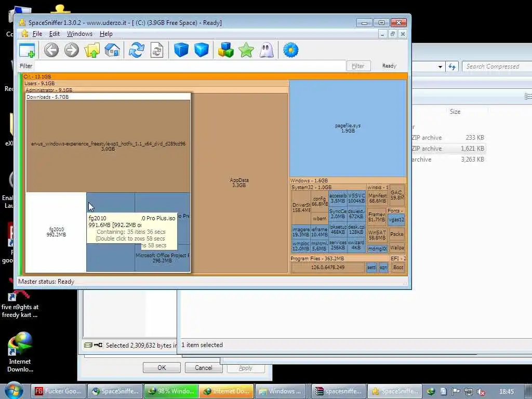Select the white fg2010 992.2MB block
This screenshot has height=399, width=532.
(56, 232)
